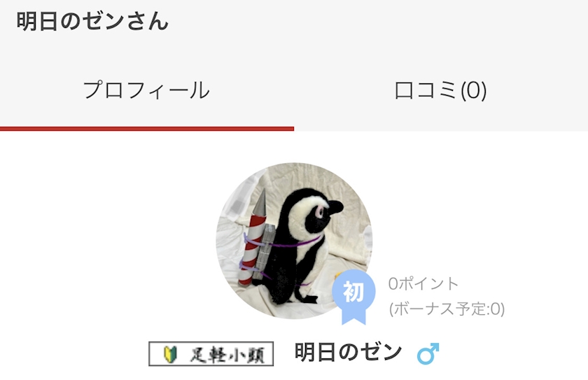Click the penguin plush profile avatar

[294, 241]
